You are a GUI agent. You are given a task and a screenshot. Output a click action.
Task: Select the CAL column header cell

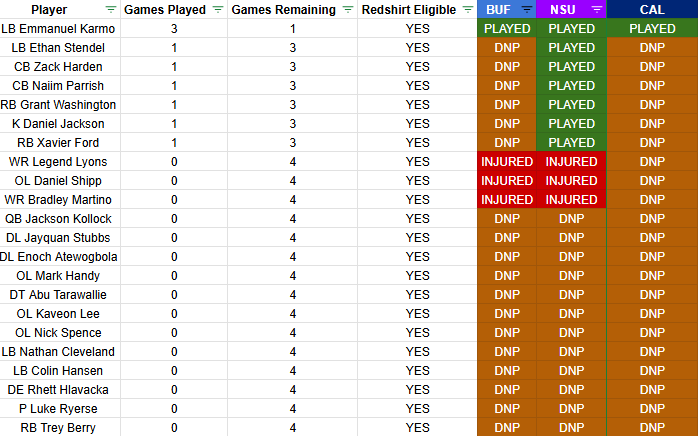click(x=652, y=10)
